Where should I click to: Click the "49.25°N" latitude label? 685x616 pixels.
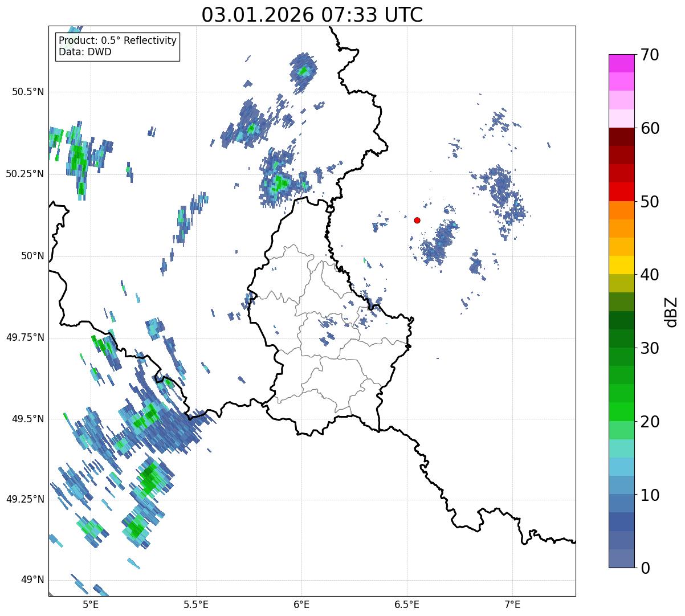click(x=25, y=499)
